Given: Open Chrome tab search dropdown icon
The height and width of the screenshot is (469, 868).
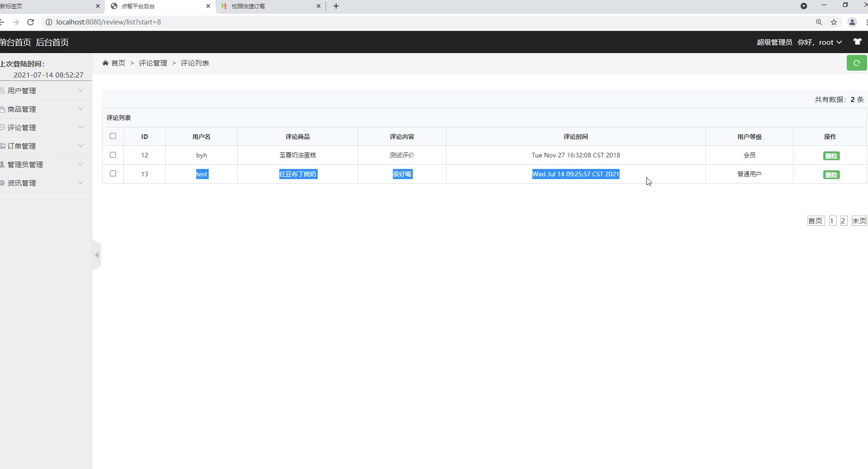Looking at the screenshot, I should 804,6.
